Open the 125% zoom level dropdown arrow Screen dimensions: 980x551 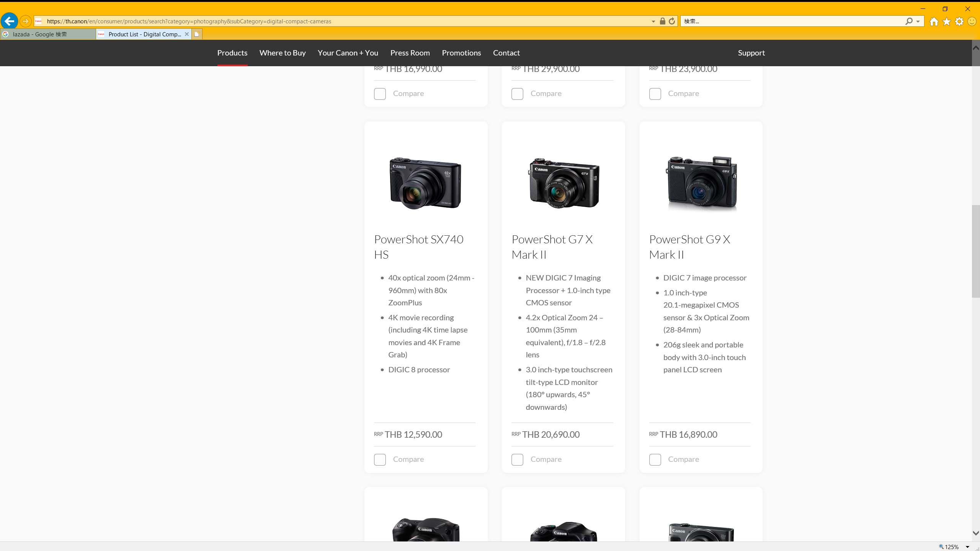coord(968,547)
